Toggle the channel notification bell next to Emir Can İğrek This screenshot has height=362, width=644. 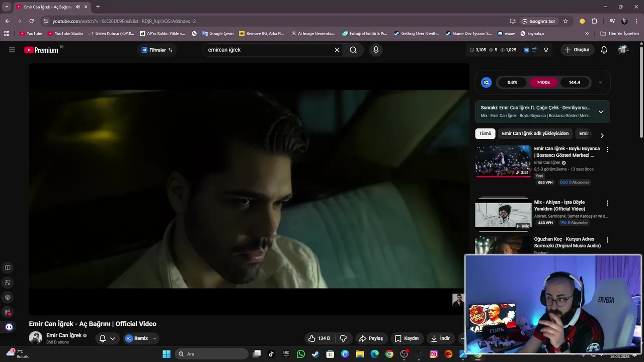point(107,338)
